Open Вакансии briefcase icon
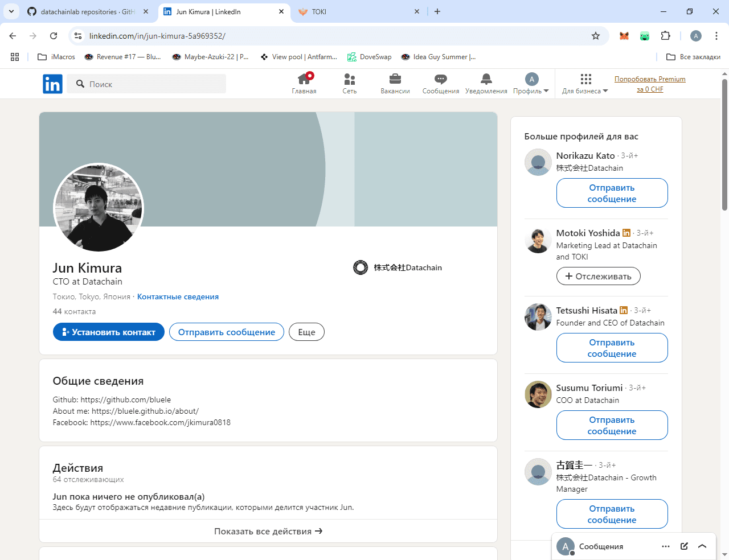The image size is (729, 560). pyautogui.click(x=395, y=83)
